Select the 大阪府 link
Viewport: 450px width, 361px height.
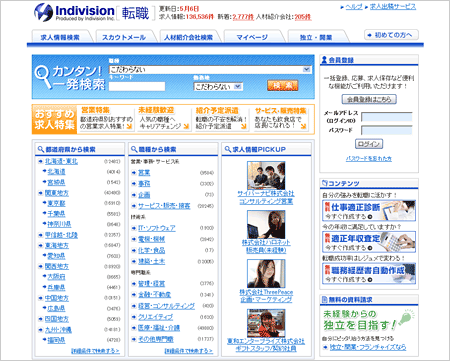56,277
